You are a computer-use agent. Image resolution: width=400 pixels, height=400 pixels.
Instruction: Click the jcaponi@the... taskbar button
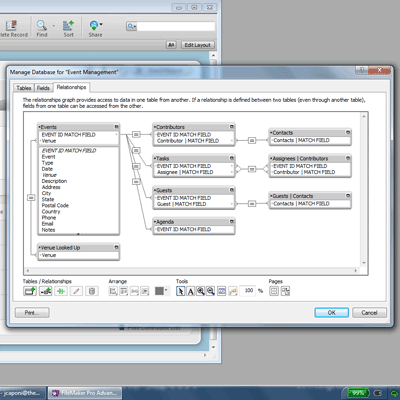pyautogui.click(x=21, y=393)
